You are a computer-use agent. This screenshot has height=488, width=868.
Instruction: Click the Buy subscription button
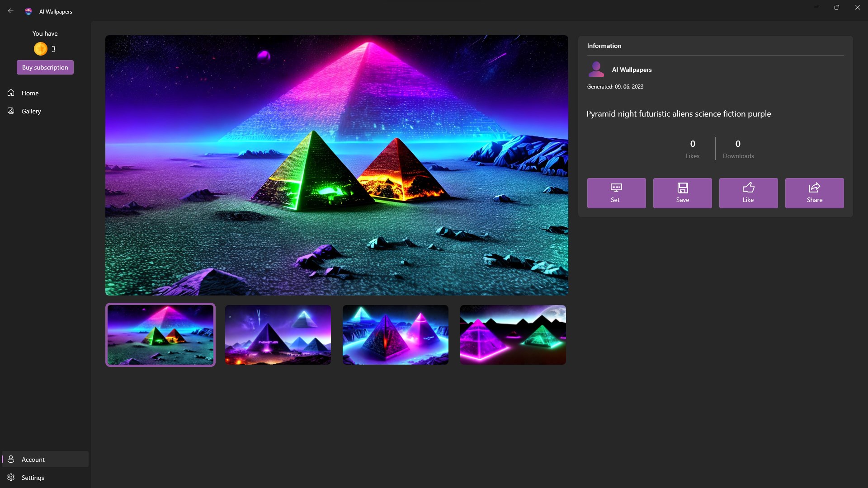[45, 67]
